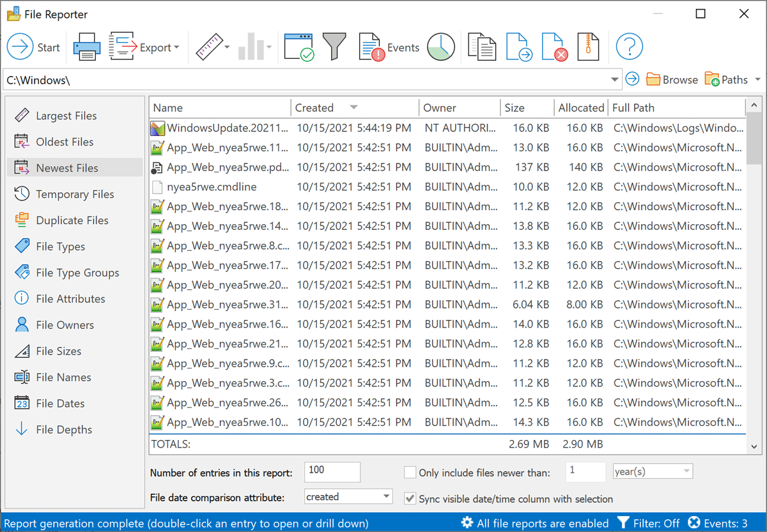Viewport: 767px width, 532px height.
Task: Uncheck Sync visible date/time column with selection
Action: click(410, 499)
